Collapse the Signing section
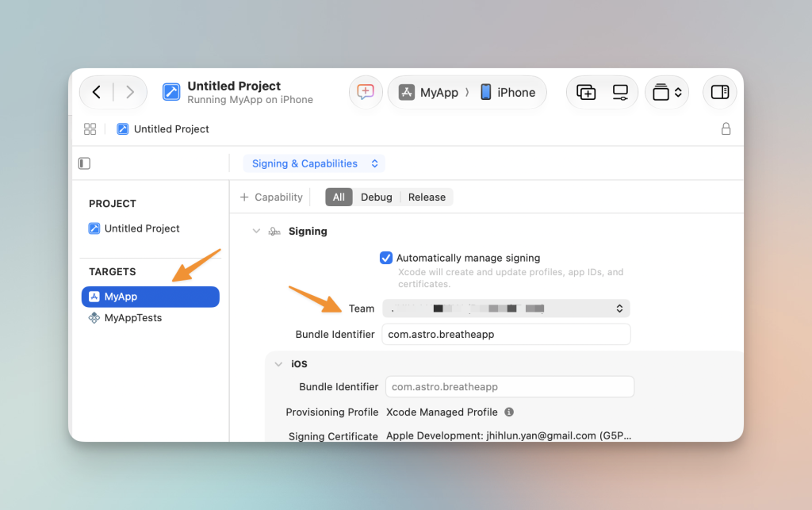This screenshot has width=812, height=510. (x=256, y=231)
